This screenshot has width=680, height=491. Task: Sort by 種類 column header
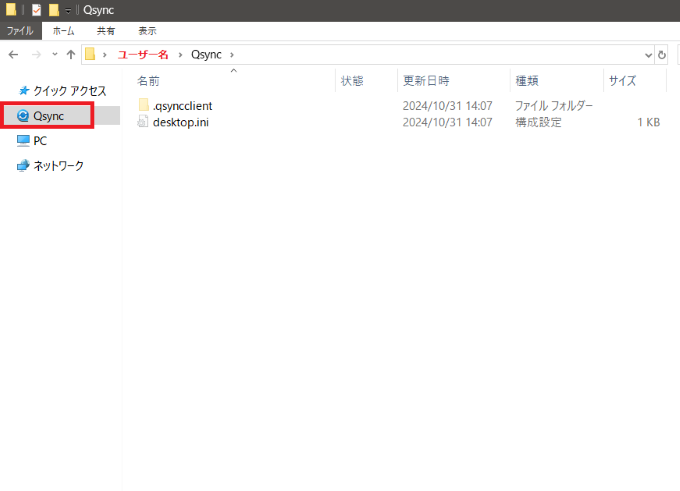(x=527, y=81)
